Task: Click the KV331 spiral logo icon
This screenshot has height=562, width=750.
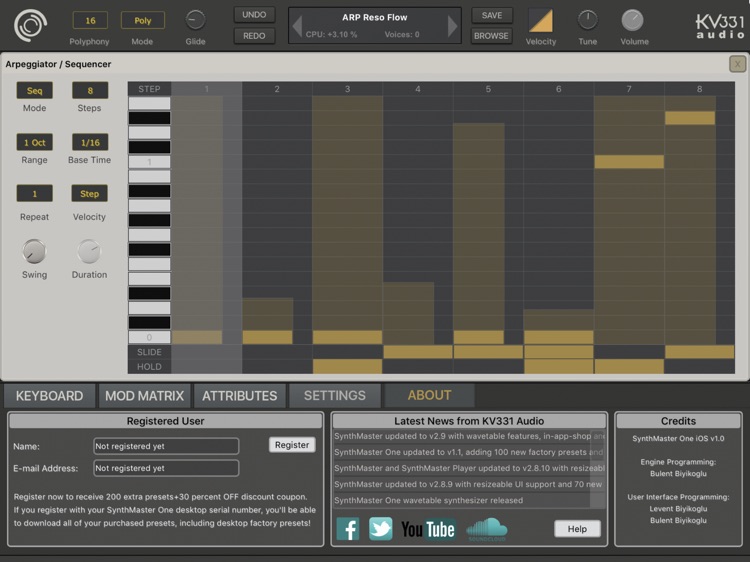Action: [30, 25]
